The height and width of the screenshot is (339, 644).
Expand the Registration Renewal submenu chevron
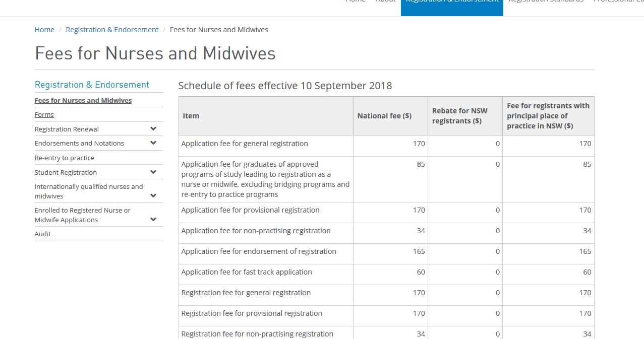click(153, 129)
